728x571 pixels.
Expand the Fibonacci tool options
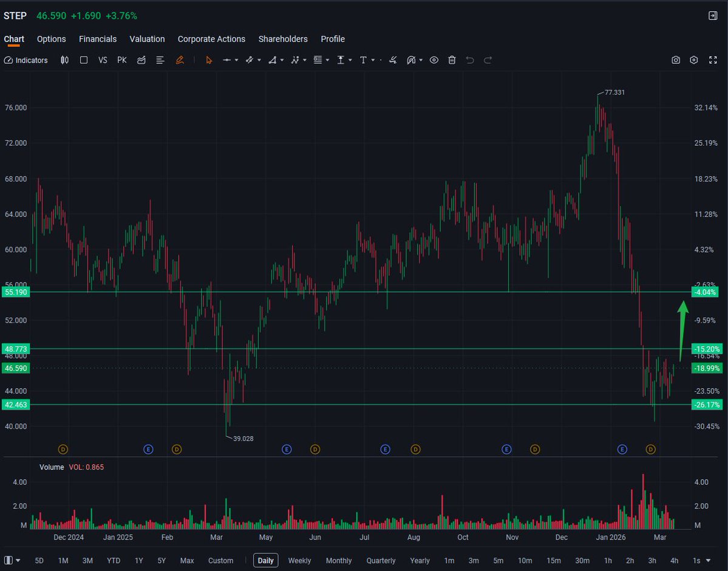pos(327,60)
